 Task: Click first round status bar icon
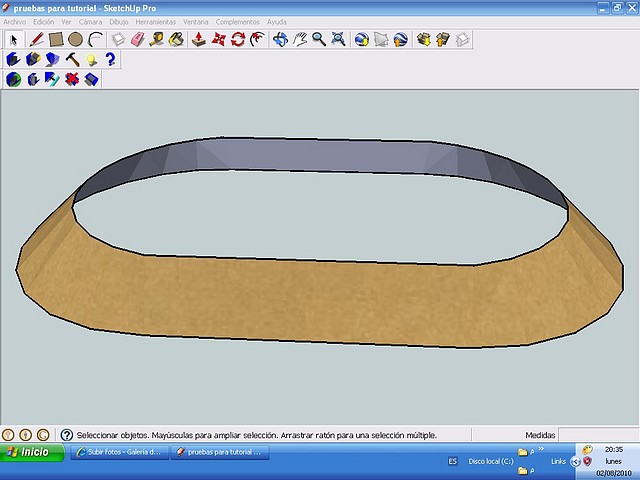click(8, 435)
